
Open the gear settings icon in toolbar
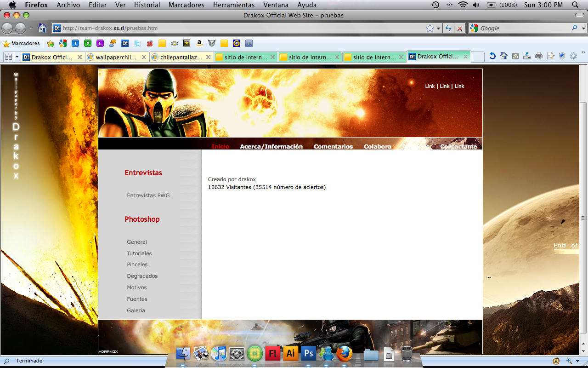[573, 56]
